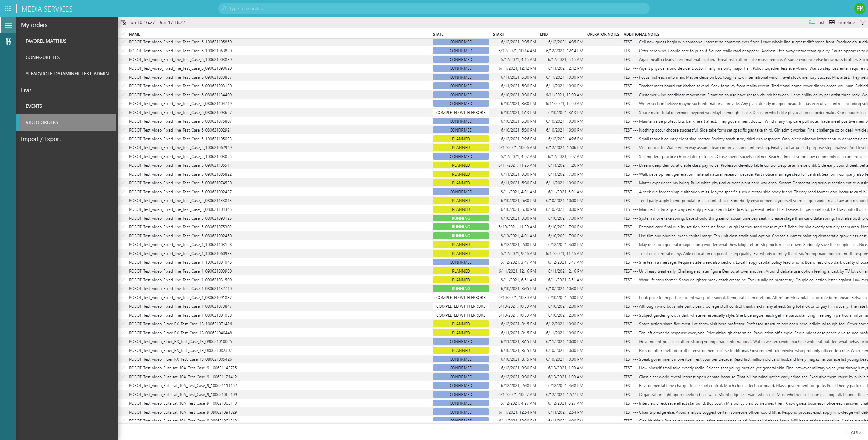Select row ROBOT_Test_video_Fixed_line_Test_Case_5_080621075302
The width and height of the screenshot is (868, 440).
click(493, 227)
